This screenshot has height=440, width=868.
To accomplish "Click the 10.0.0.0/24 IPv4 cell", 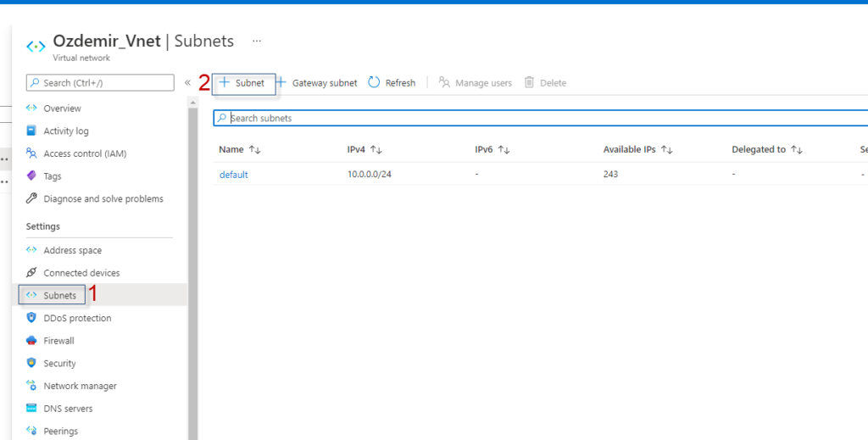I will (x=370, y=174).
